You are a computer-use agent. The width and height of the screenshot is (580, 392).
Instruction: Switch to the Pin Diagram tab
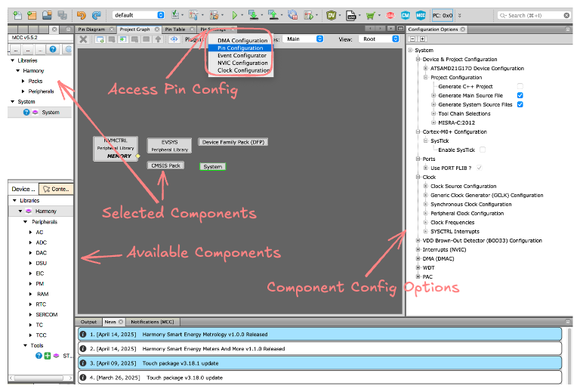point(91,29)
